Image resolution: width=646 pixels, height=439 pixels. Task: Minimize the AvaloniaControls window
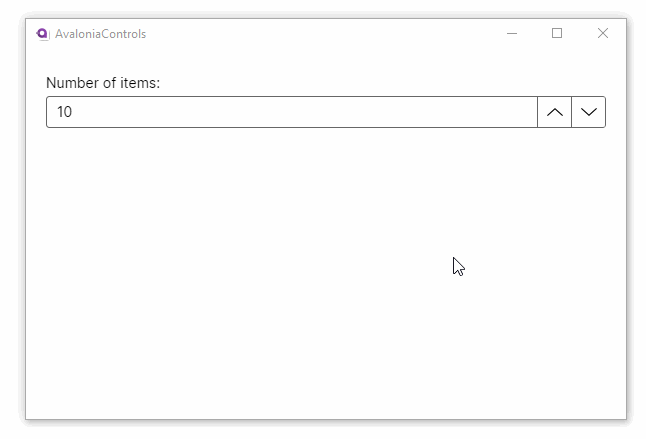pyautogui.click(x=512, y=33)
